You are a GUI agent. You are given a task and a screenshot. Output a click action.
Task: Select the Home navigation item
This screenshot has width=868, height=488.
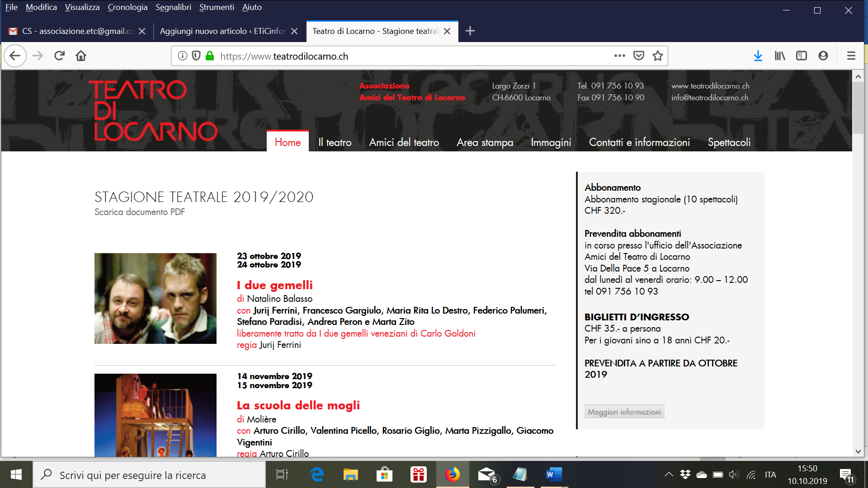point(288,142)
